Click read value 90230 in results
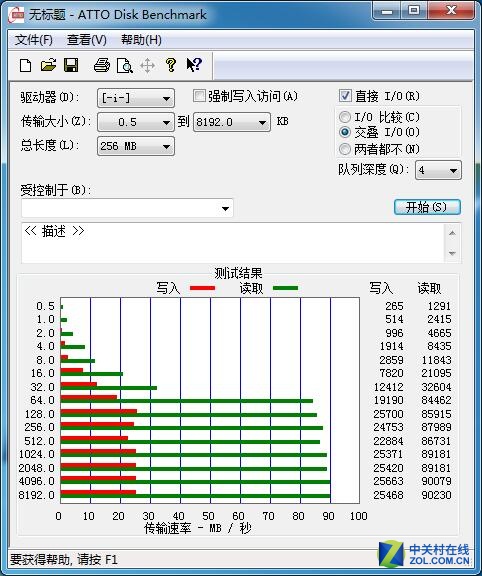482x576 pixels. point(436,495)
